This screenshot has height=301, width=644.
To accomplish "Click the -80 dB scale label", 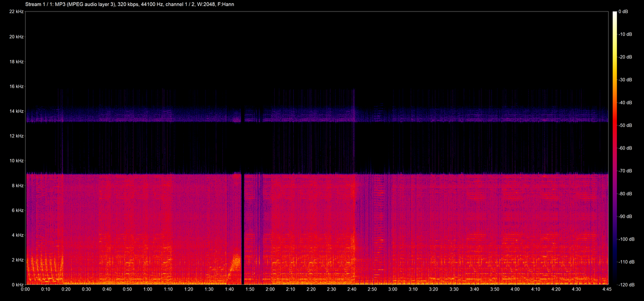I will pos(626,194).
